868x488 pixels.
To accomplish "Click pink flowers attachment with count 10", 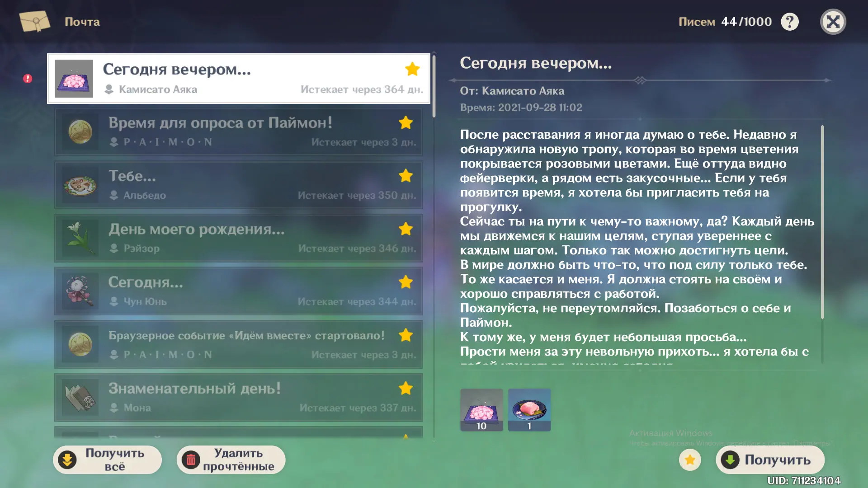I will (481, 409).
